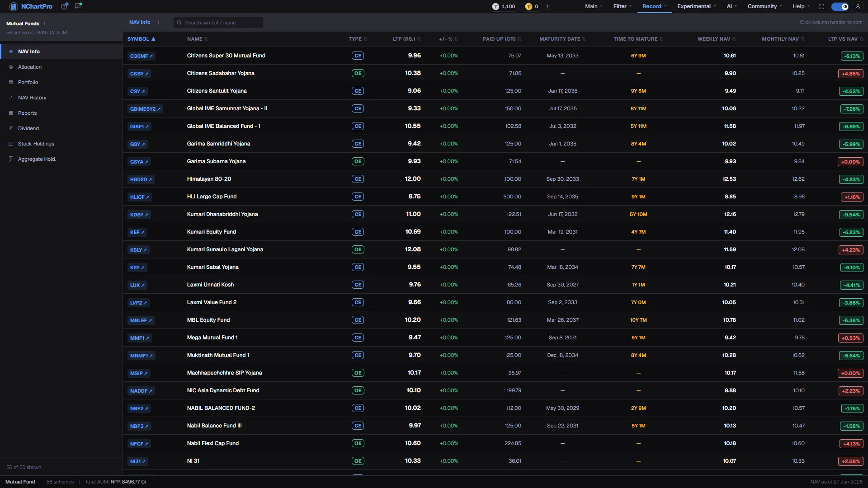868x488 pixels.
Task: Toggle the theme switch in the top bar
Action: [x=840, y=6]
